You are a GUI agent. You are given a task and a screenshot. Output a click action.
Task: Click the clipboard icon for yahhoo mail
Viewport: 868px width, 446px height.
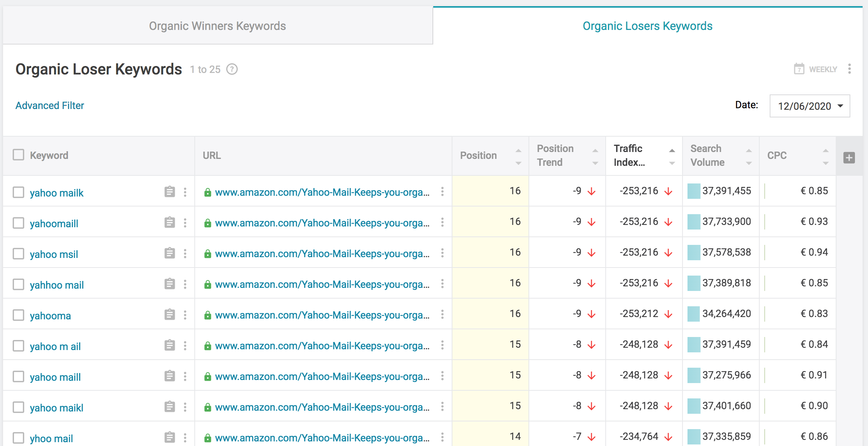tap(169, 284)
